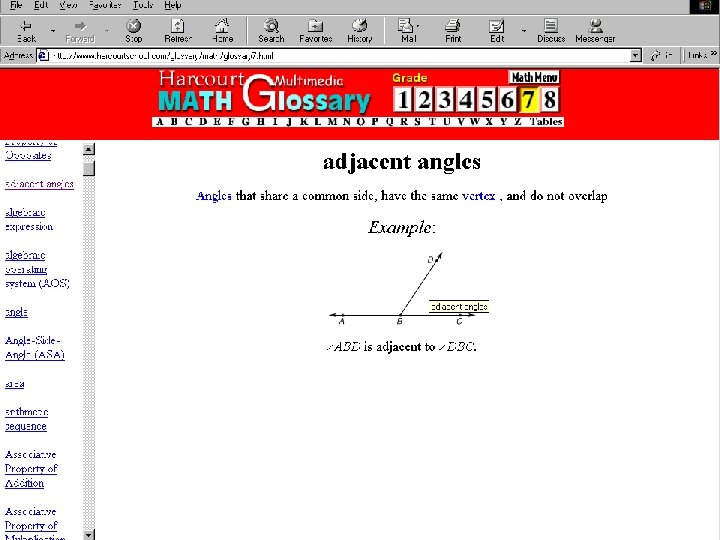Image resolution: width=720 pixels, height=540 pixels.
Task: Expand the Forward button history dropdown arrow
Action: click(x=107, y=31)
